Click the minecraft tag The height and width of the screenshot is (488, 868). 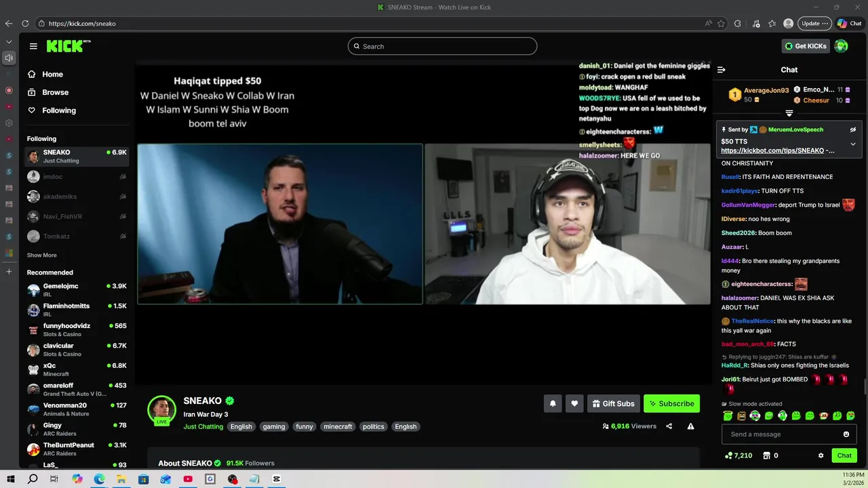(x=338, y=426)
